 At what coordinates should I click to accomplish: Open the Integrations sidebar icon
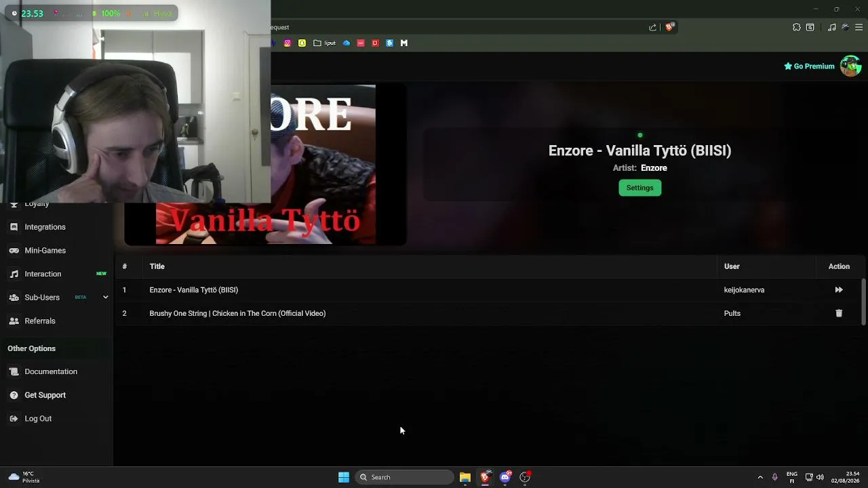click(x=14, y=227)
